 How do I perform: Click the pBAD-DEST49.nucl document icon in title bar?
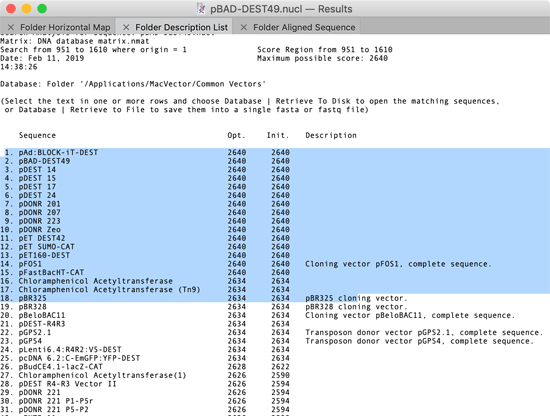[x=201, y=9]
